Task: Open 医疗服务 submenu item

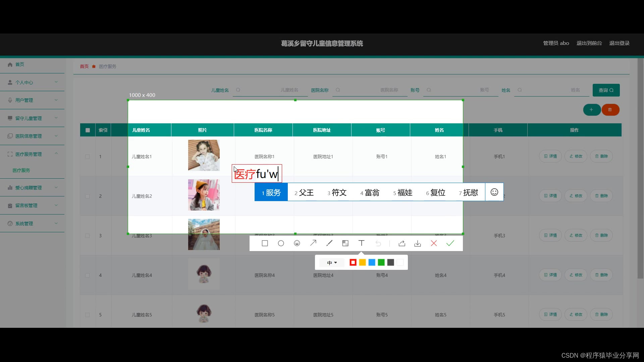Action: [x=21, y=170]
